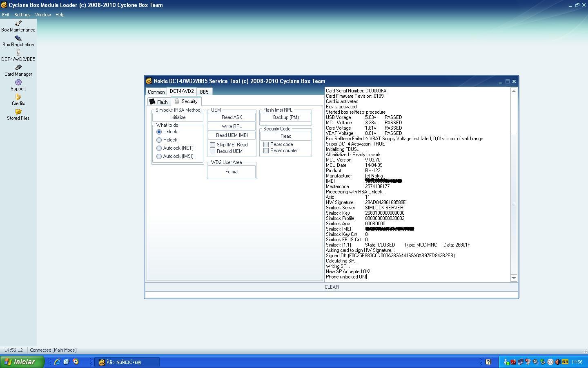588x368 pixels.
Task: Select the Security sub-tab
Action: click(x=186, y=101)
